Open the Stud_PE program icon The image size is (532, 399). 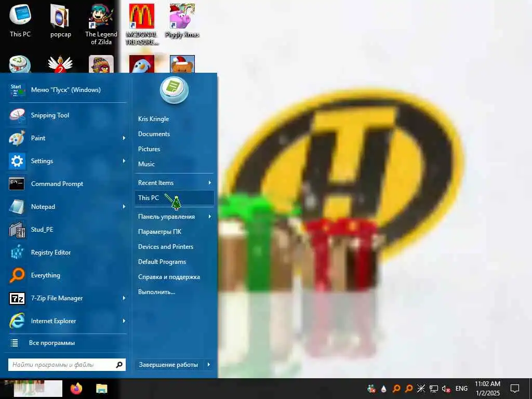point(17,230)
